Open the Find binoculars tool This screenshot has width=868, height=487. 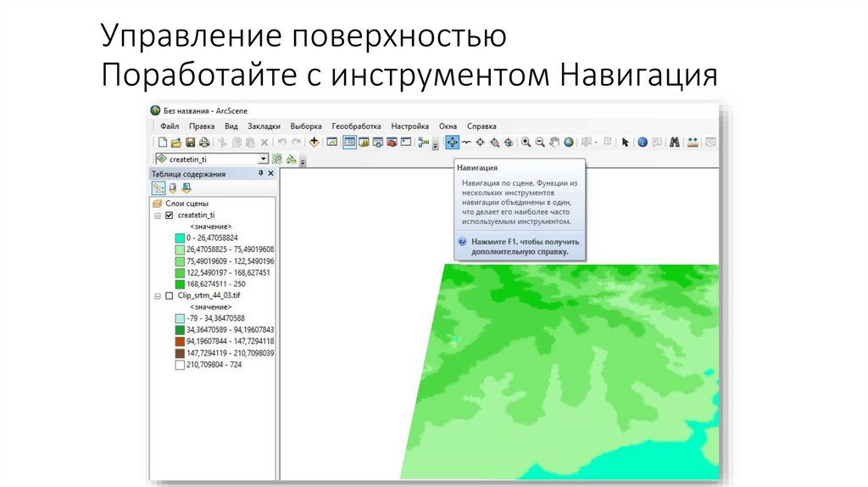pos(674,143)
